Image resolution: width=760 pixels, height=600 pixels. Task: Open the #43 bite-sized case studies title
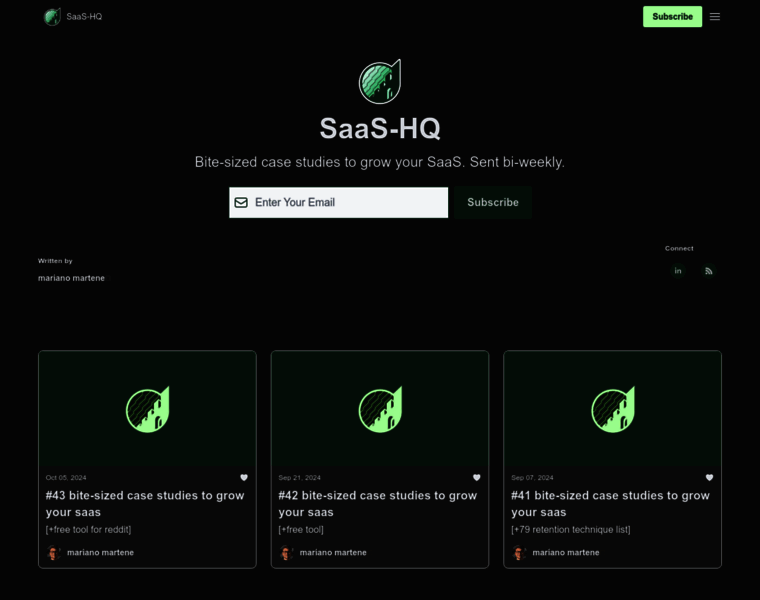[145, 504]
